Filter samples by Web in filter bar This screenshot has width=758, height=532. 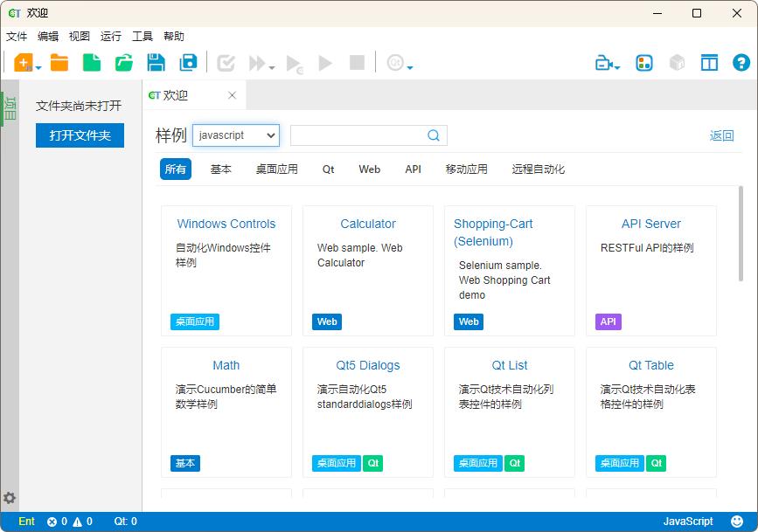tap(369, 169)
